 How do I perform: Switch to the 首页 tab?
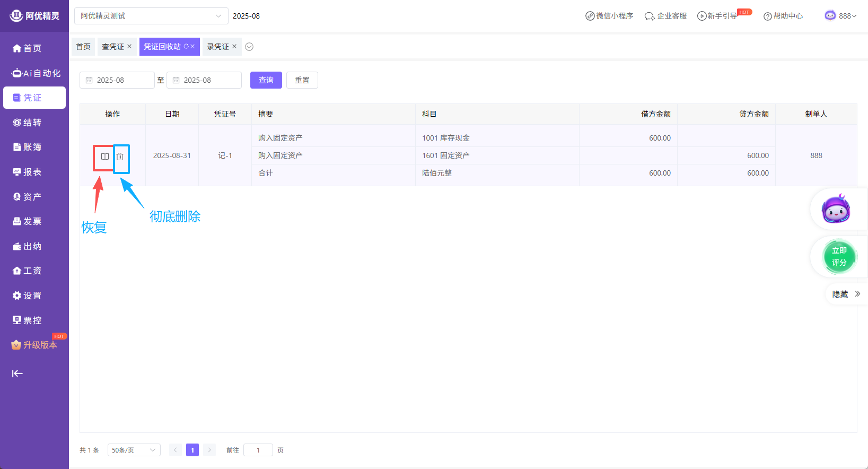click(x=83, y=47)
